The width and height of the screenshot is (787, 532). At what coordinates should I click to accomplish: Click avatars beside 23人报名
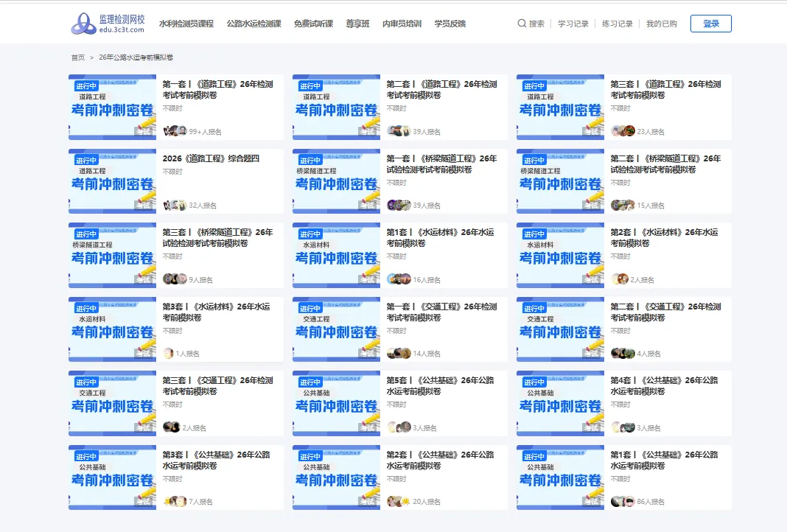pyautogui.click(x=623, y=131)
